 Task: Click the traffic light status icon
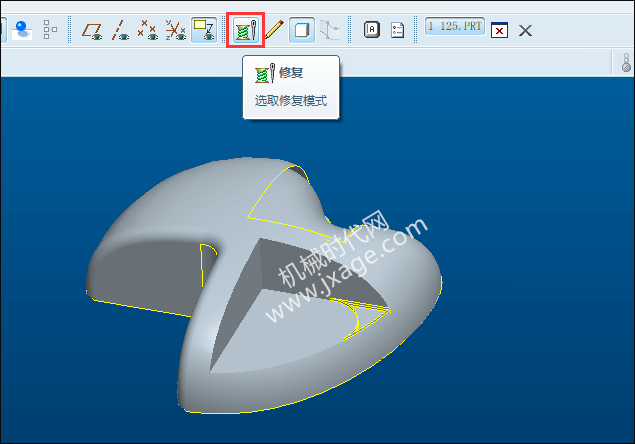pyautogui.click(x=626, y=63)
